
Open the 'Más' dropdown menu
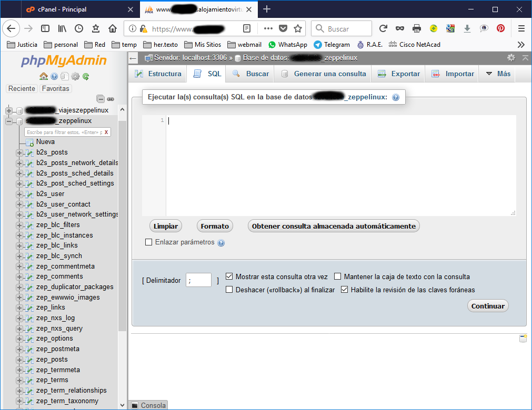point(498,74)
